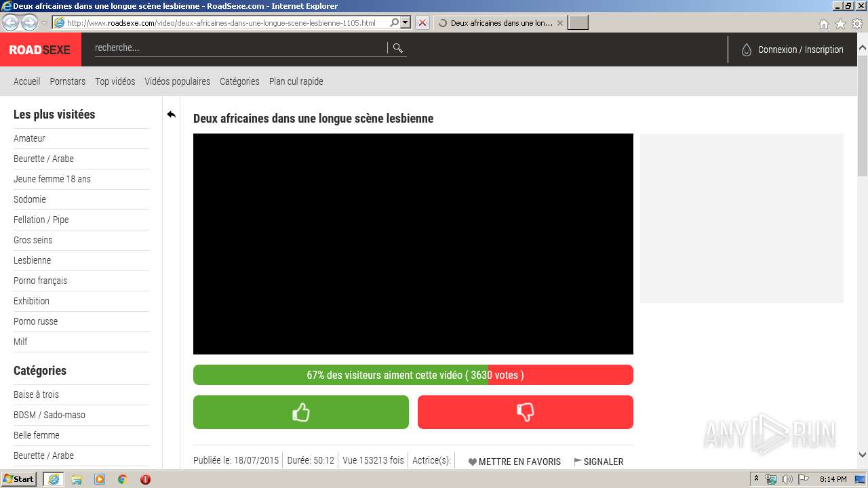Click the Baise à trois category link
Screen dimensions: 868x488
pos(36,394)
